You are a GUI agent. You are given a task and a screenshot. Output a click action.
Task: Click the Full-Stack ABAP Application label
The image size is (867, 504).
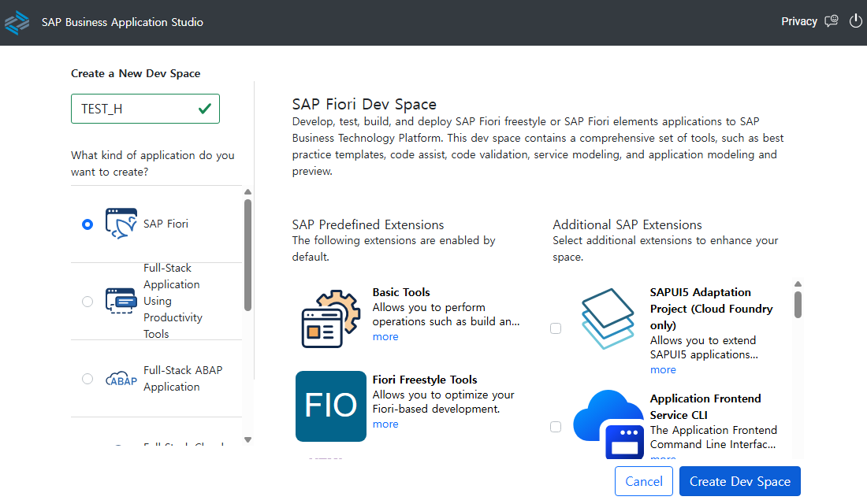(x=183, y=379)
